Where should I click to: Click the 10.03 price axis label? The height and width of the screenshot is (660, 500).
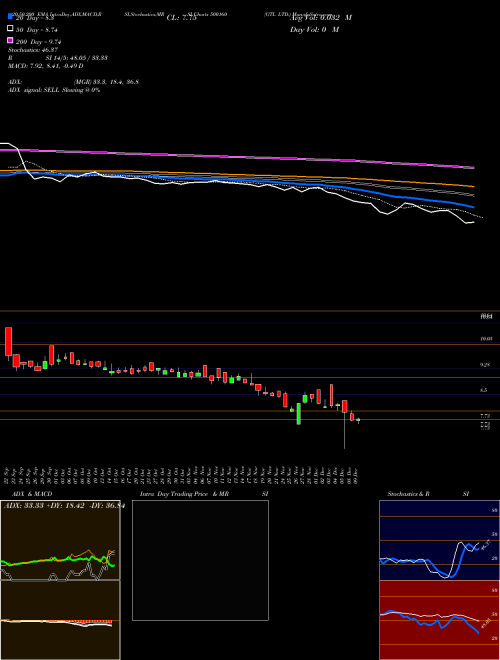tap(486, 338)
